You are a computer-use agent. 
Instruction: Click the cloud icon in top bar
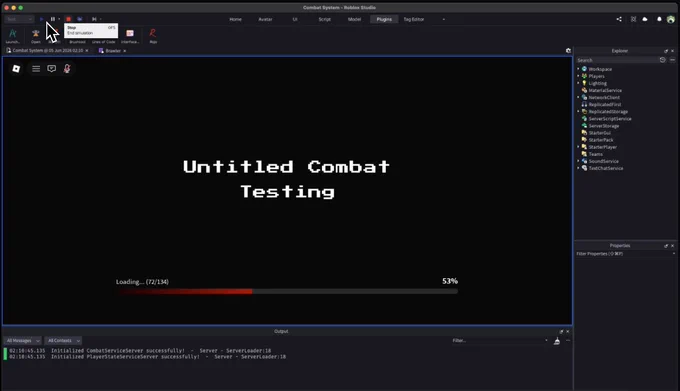pyautogui.click(x=645, y=19)
